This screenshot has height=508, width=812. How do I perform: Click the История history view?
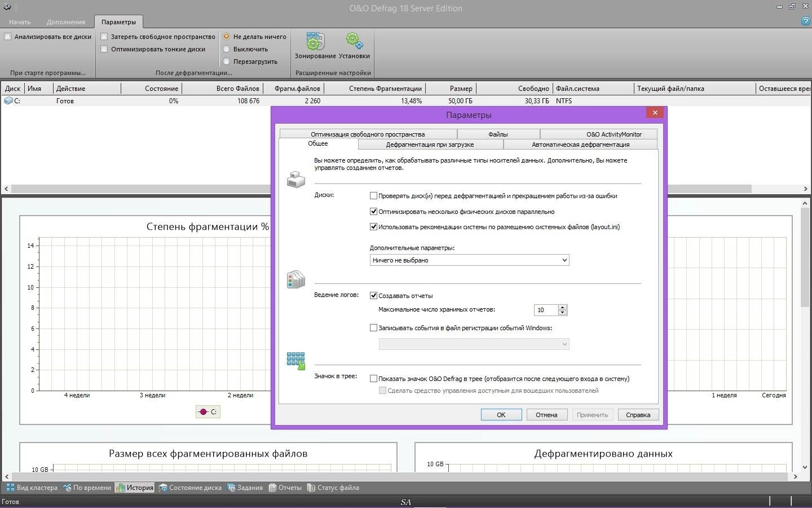(x=134, y=488)
